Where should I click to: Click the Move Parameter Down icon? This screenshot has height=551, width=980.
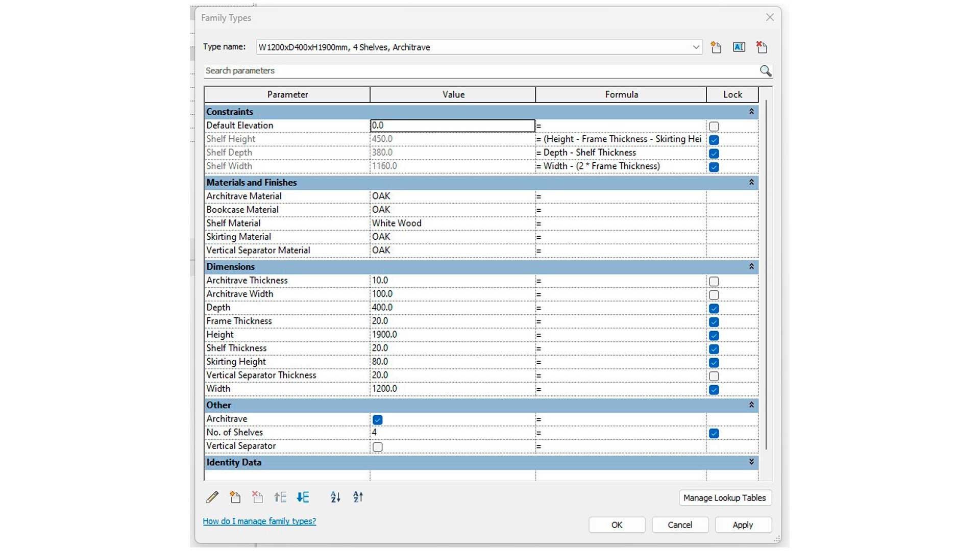(x=303, y=497)
